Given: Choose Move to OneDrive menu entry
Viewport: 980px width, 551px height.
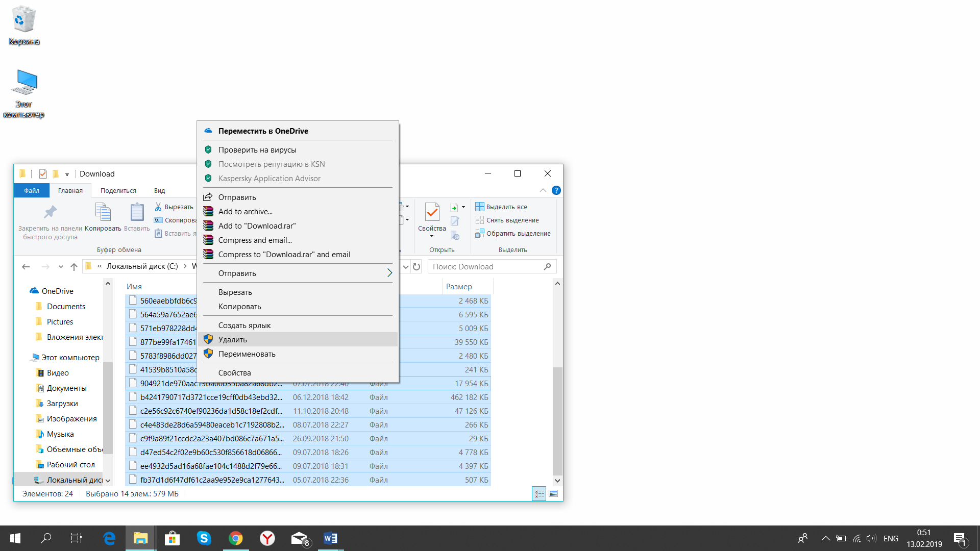Looking at the screenshot, I should 298,131.
